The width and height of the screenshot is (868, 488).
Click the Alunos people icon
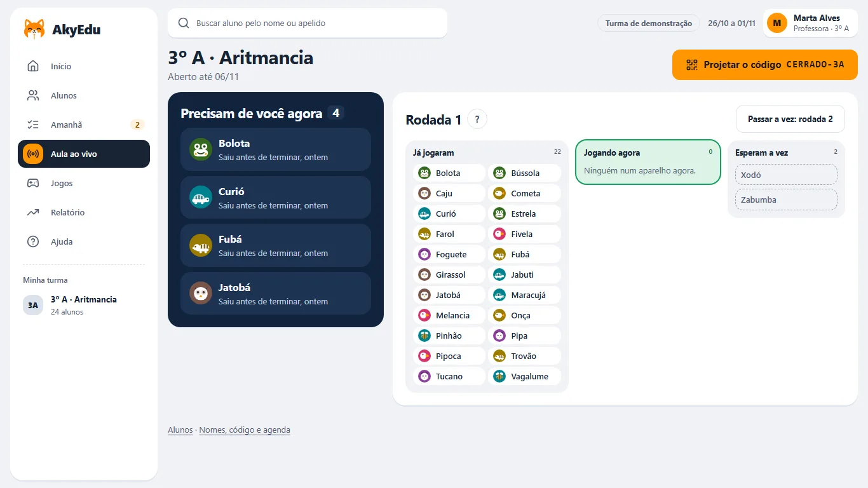tap(33, 95)
